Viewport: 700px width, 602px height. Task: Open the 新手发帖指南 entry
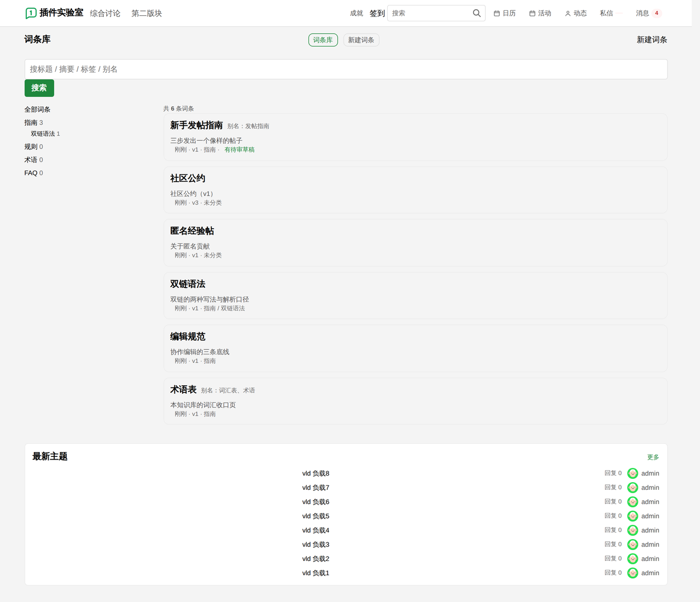click(x=196, y=125)
